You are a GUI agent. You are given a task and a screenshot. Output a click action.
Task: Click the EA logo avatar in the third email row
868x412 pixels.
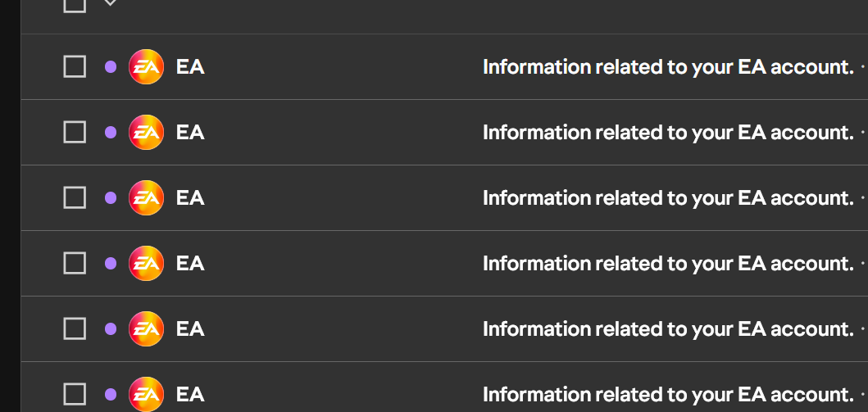(146, 198)
